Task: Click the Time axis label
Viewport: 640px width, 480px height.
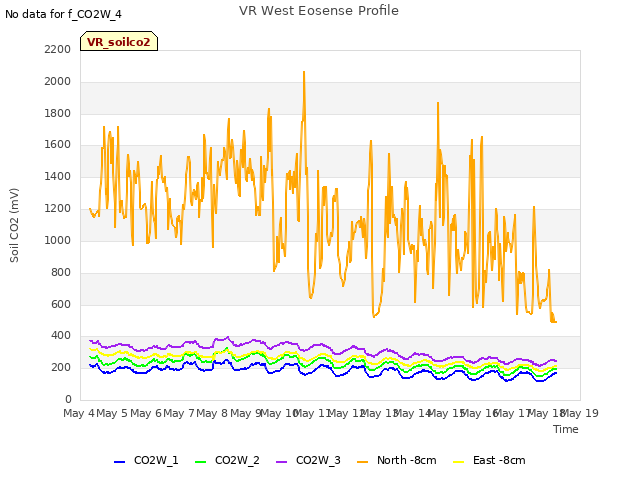Action: [566, 429]
